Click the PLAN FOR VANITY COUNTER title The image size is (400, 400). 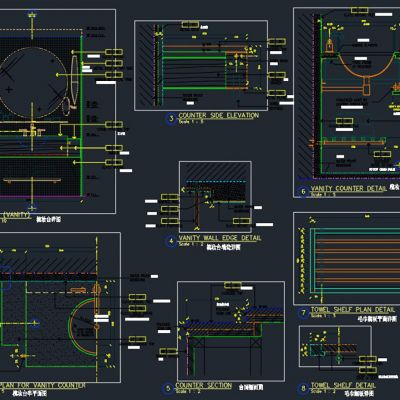click(43, 386)
